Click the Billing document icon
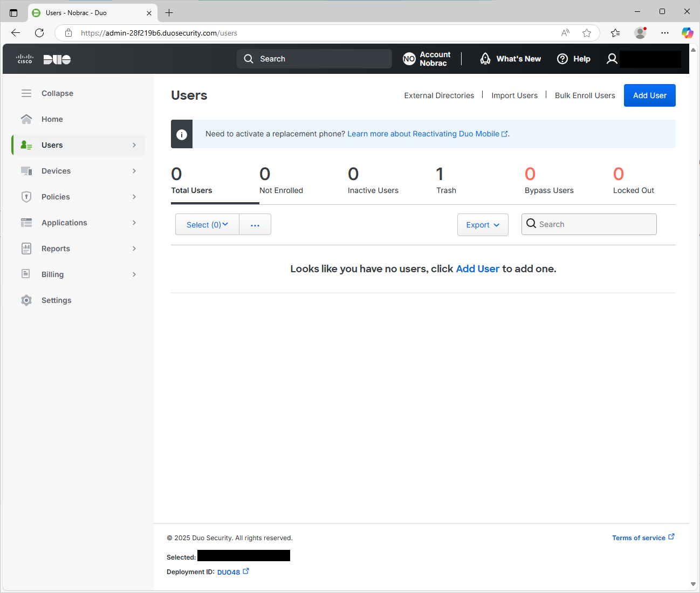Image resolution: width=700 pixels, height=593 pixels. pos(26,274)
